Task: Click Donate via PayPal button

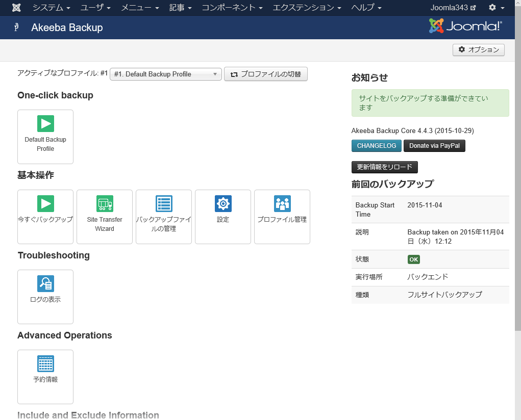Action: pyautogui.click(x=434, y=146)
